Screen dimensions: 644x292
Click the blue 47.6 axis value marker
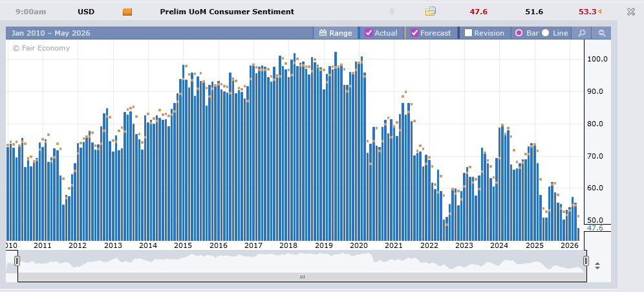[x=595, y=228]
